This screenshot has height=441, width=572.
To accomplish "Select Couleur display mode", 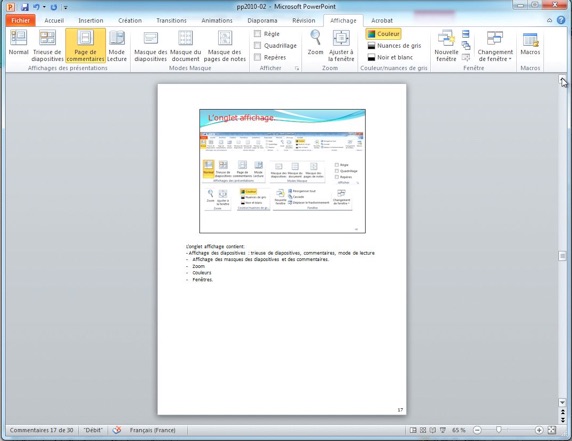I will 383,34.
